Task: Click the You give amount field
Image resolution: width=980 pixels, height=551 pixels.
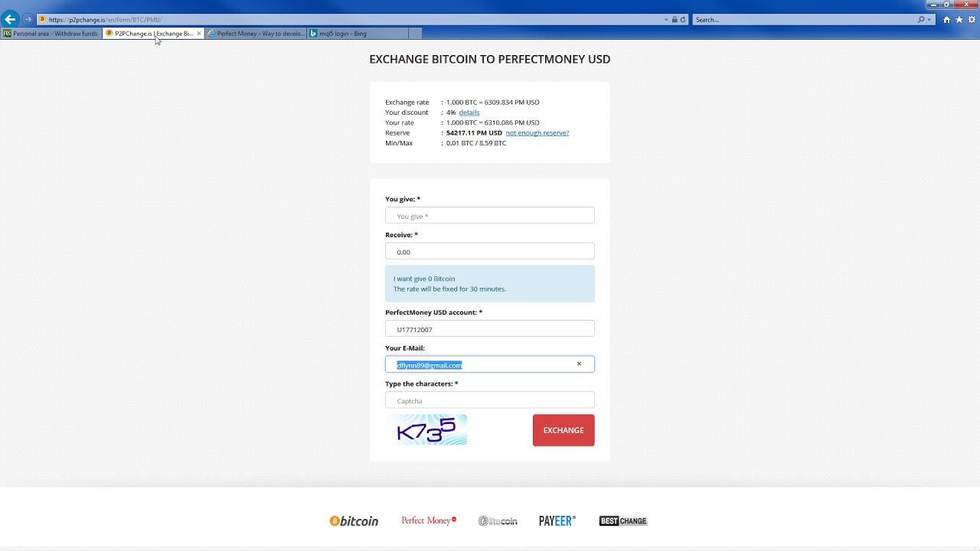Action: pos(490,216)
